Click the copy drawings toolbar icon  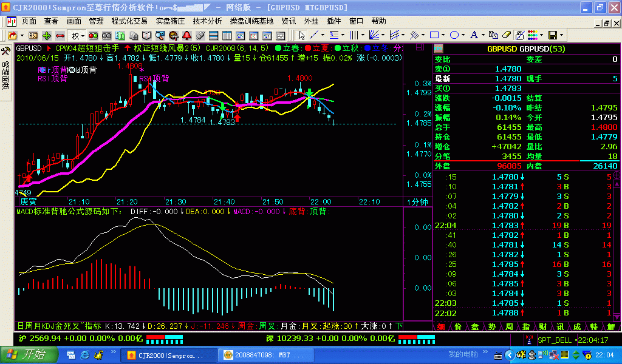point(493,35)
